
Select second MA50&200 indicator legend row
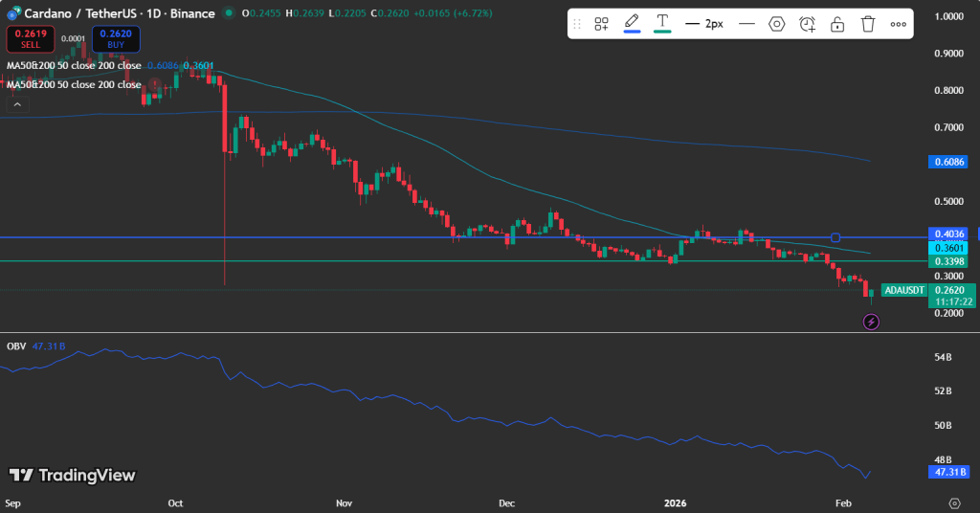click(74, 84)
